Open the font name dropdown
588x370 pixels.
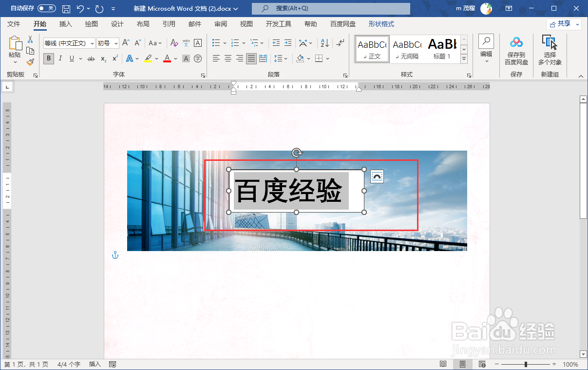tap(93, 43)
